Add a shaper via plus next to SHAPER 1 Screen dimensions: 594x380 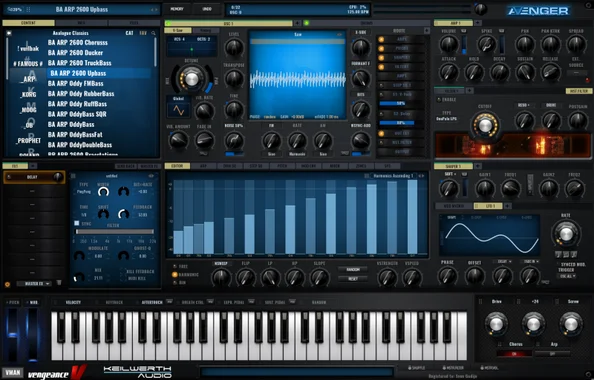[x=478, y=166]
